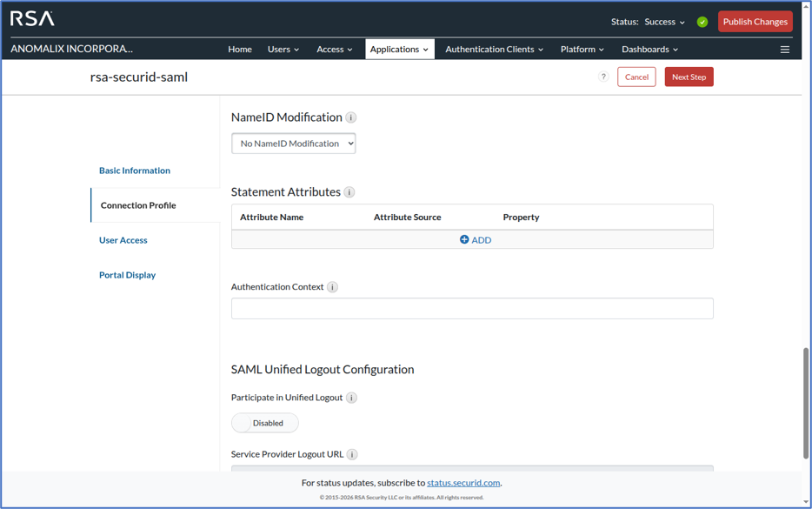Screen dimensions: 812x509
Task: Open the NameID Modification dropdown
Action: pyautogui.click(x=294, y=144)
